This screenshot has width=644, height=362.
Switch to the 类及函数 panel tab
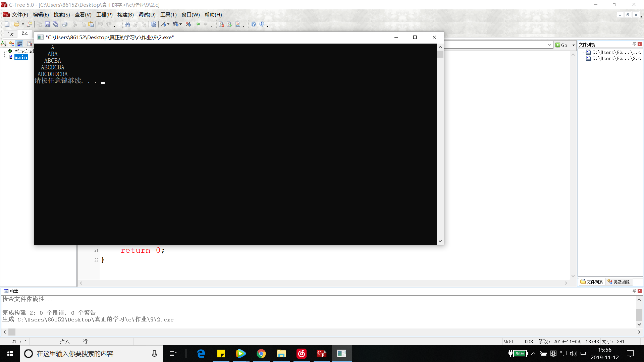619,282
